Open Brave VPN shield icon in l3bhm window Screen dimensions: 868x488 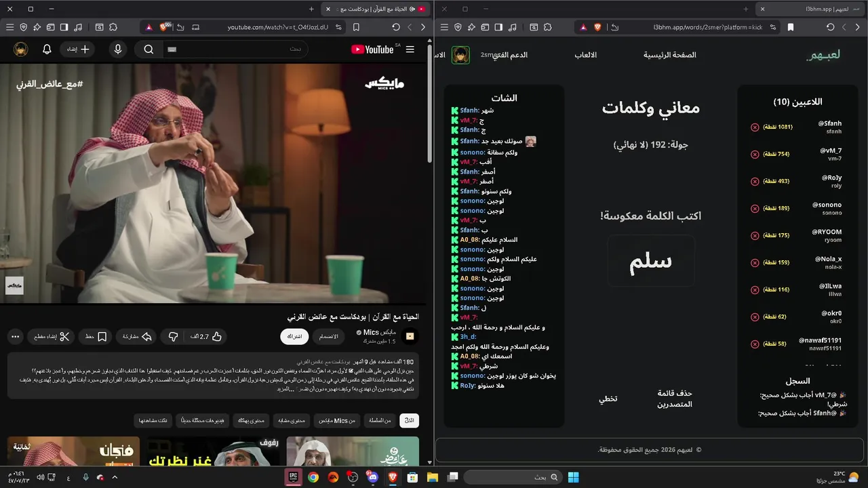click(458, 27)
